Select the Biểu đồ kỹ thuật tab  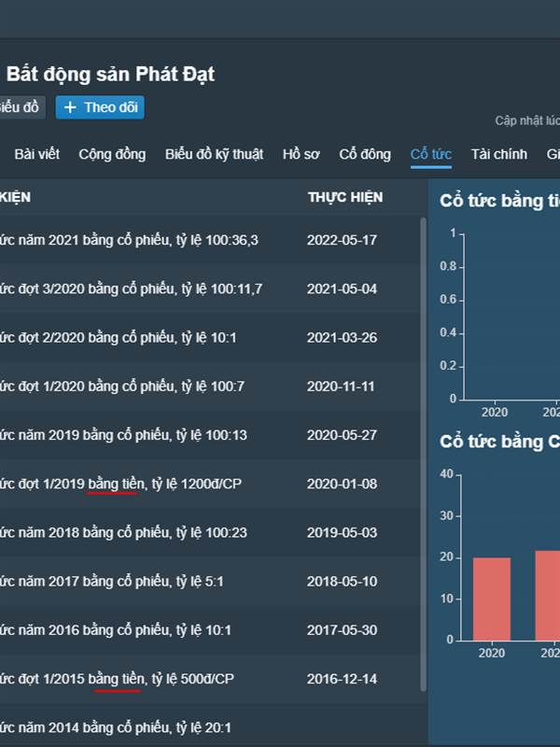point(214,154)
